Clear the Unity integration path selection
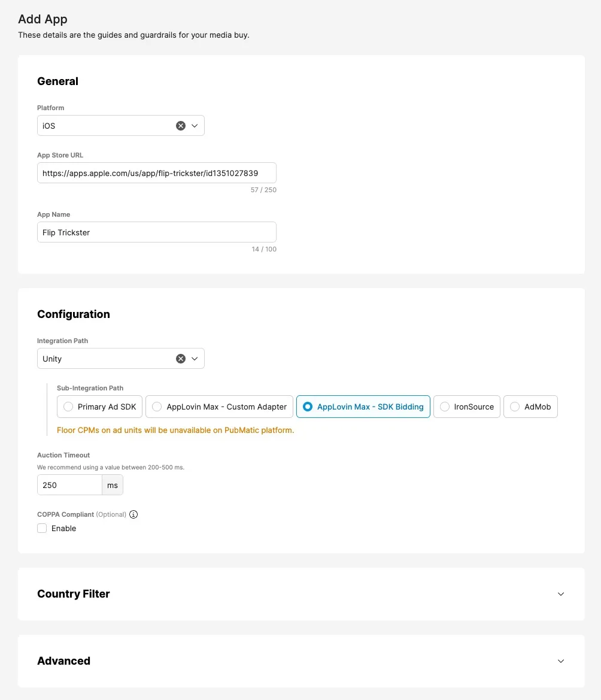 coord(181,358)
